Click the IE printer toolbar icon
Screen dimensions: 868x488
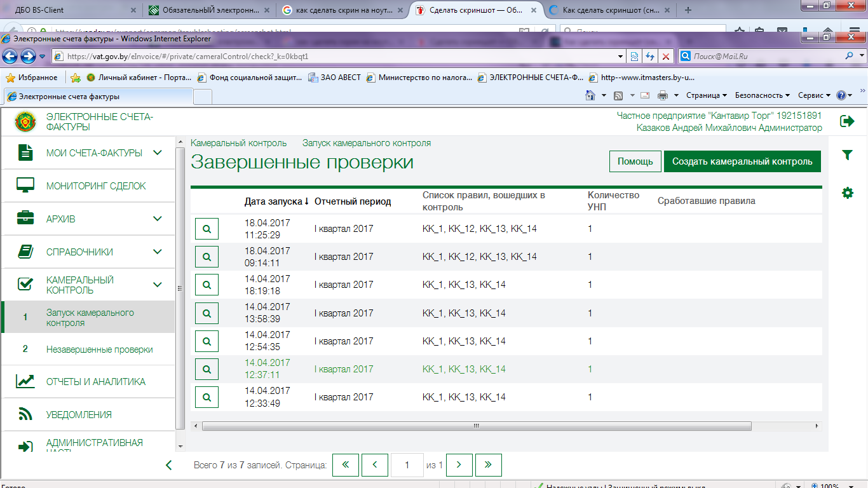coord(663,95)
